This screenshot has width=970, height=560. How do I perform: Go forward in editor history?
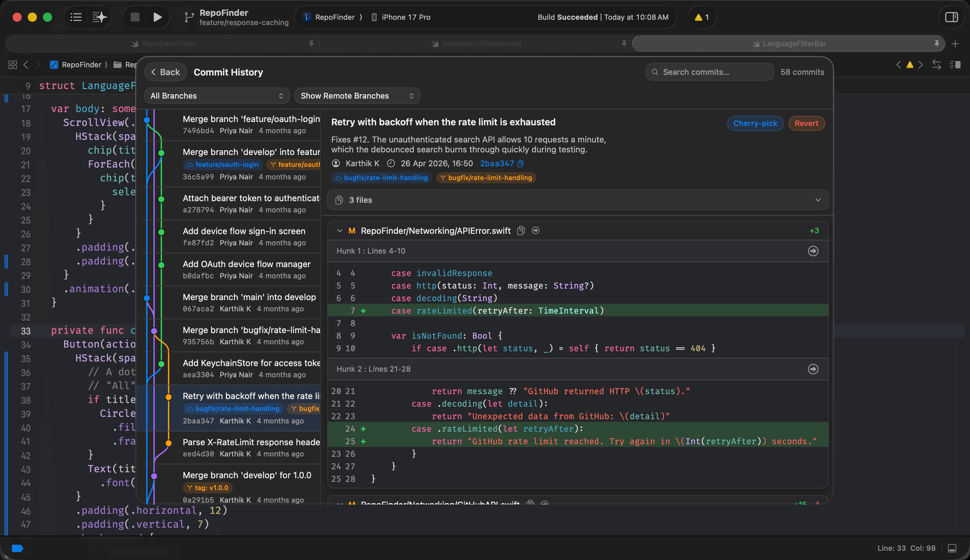tap(38, 65)
